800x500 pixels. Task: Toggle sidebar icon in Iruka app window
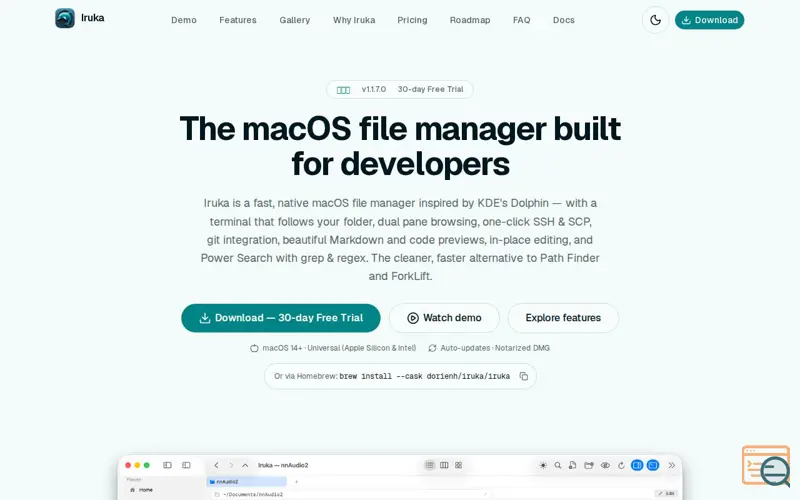167,465
